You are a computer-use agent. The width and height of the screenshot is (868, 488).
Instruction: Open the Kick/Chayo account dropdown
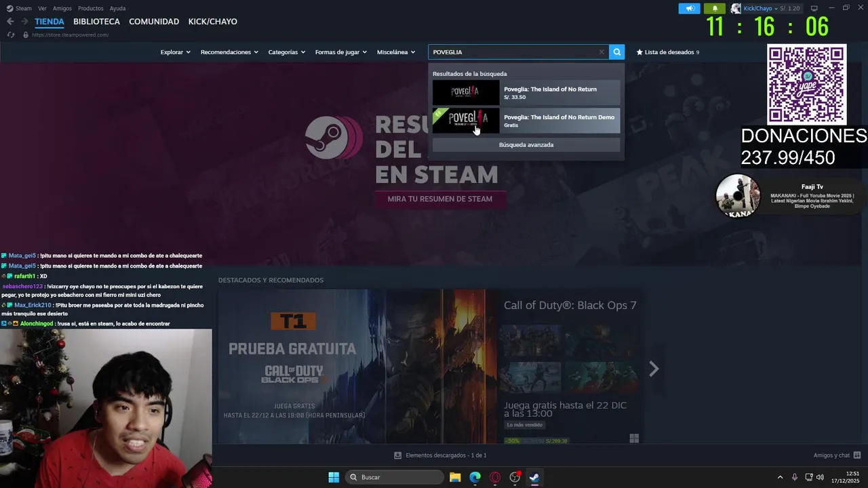[759, 8]
